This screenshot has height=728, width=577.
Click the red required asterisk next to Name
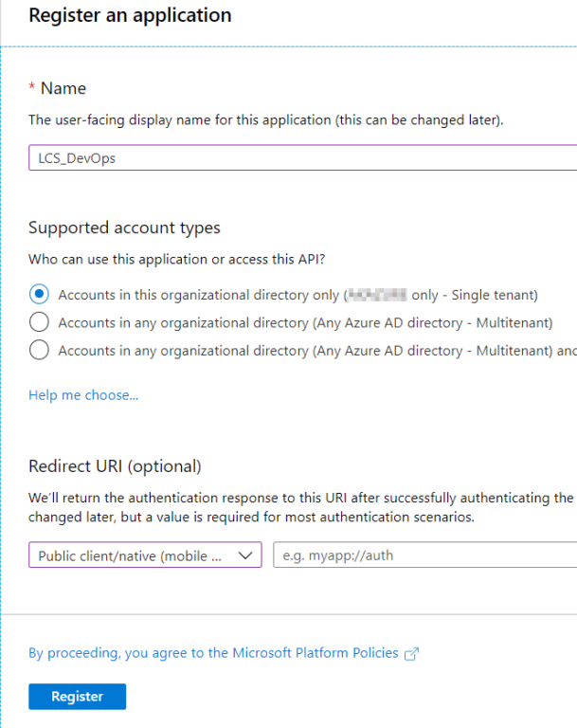click(32, 88)
